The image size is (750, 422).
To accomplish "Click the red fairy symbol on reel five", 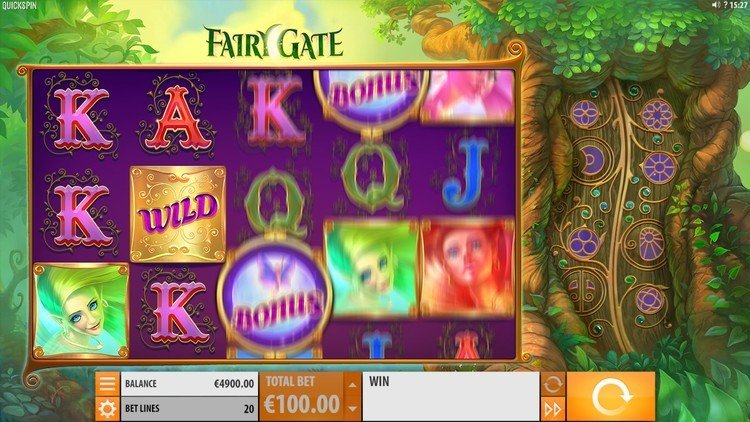I will click(467, 268).
